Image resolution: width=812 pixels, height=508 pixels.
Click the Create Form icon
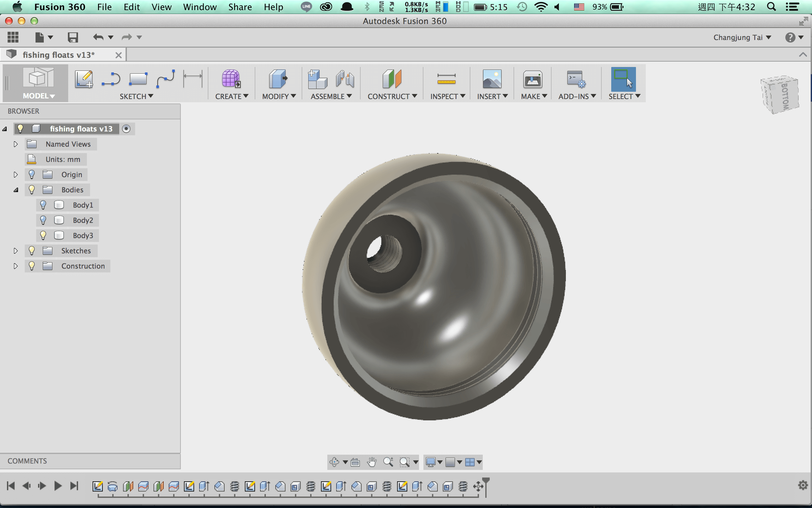[x=231, y=79]
